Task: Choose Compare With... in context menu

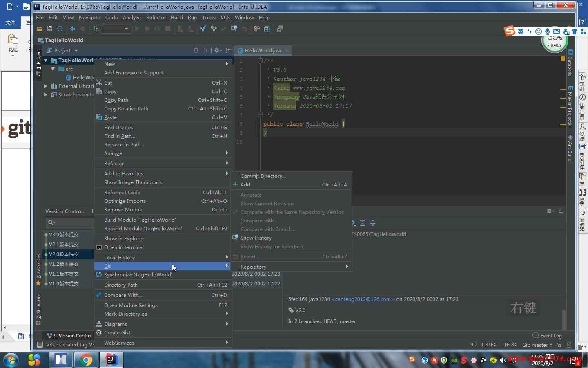Action: (x=163, y=295)
